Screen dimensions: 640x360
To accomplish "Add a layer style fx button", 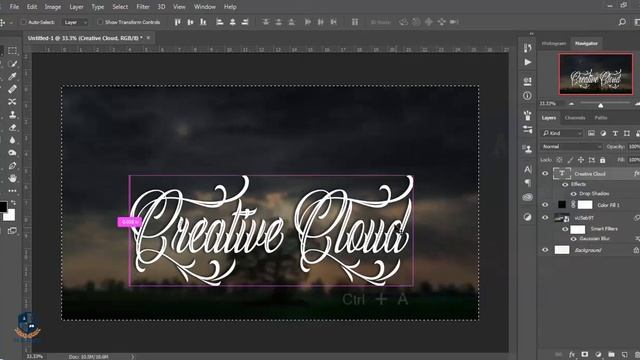I will (572, 354).
